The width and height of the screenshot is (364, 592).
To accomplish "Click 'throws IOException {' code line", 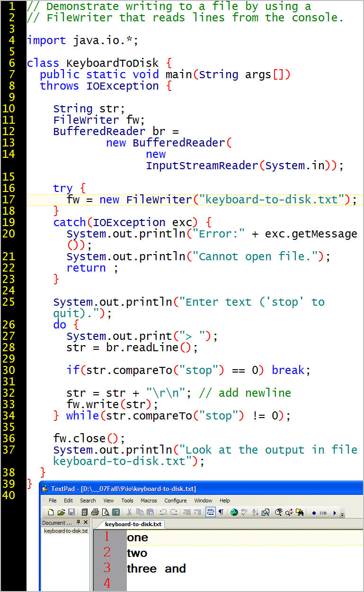I will click(x=106, y=86).
